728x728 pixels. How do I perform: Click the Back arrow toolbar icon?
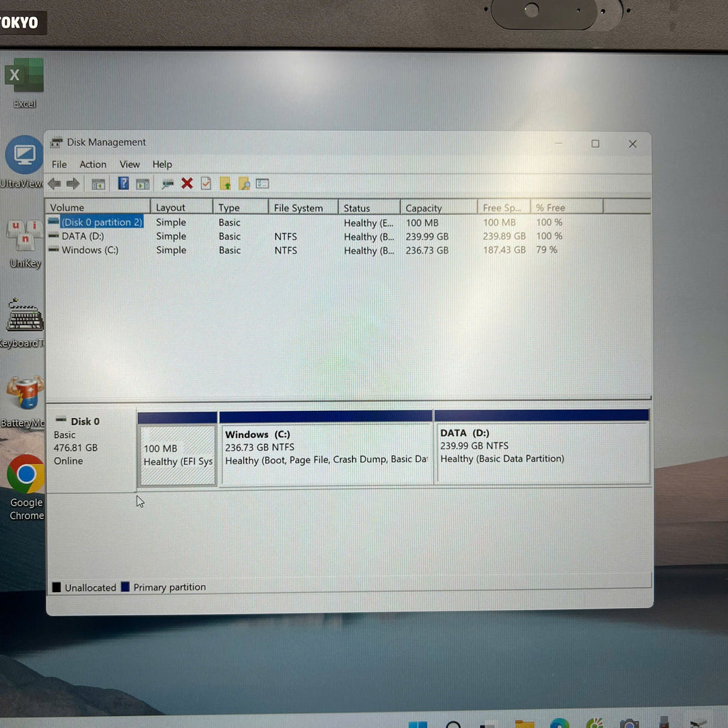click(54, 184)
